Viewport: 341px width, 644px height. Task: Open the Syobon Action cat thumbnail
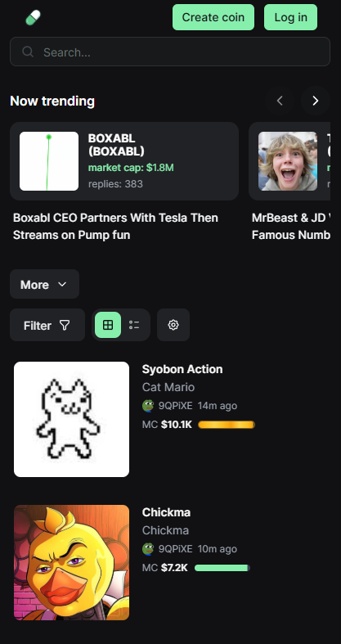(x=71, y=419)
